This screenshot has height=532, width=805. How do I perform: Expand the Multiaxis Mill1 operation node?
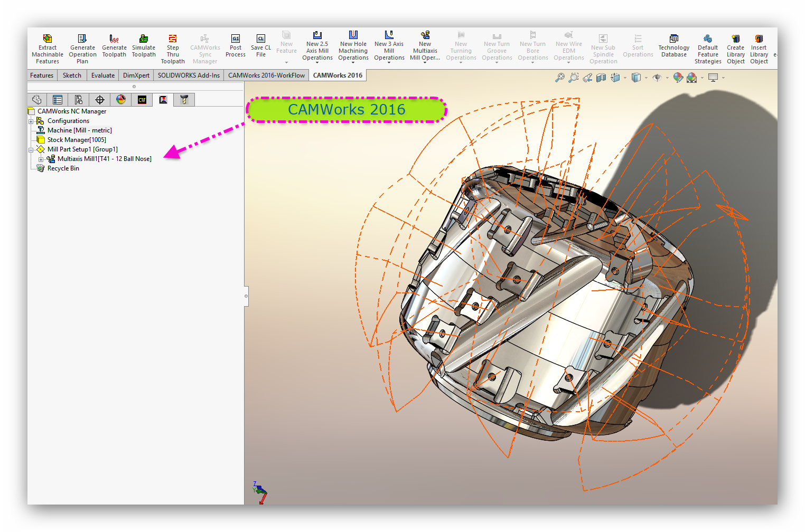pyautogui.click(x=41, y=159)
